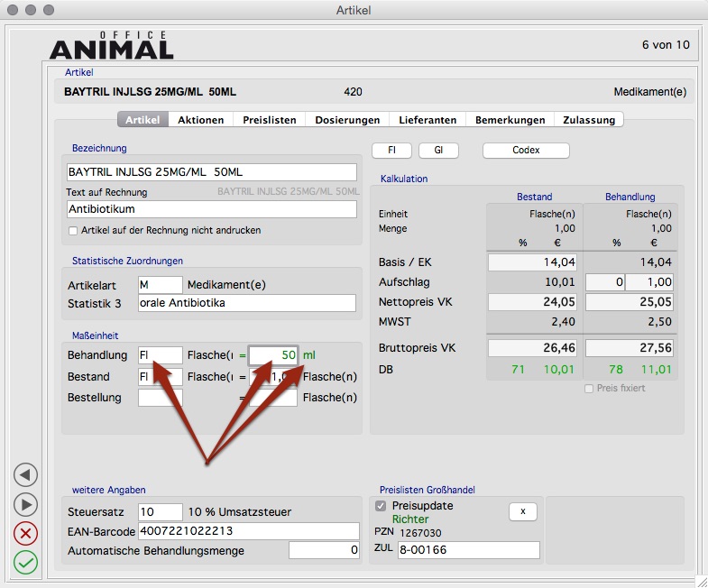The width and height of the screenshot is (708, 588).
Task: Edit the Bezeichnung field BAYTRIL INJLSG
Action: click(x=211, y=172)
